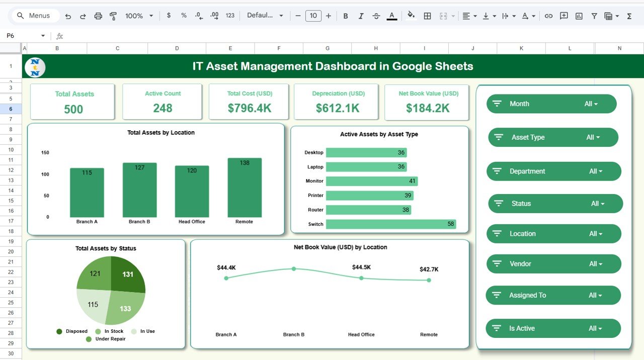Toggle strikethrough formatting

[376, 16]
